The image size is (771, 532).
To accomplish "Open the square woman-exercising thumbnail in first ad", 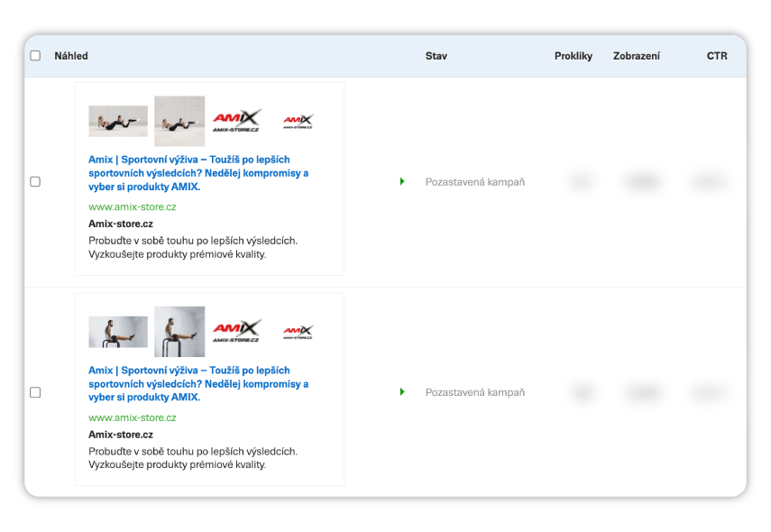I will pos(179,121).
